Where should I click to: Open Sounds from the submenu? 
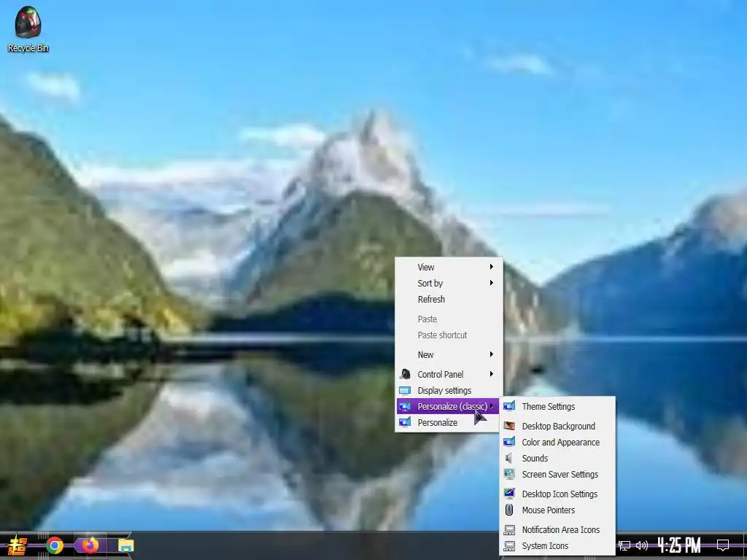click(x=557, y=458)
